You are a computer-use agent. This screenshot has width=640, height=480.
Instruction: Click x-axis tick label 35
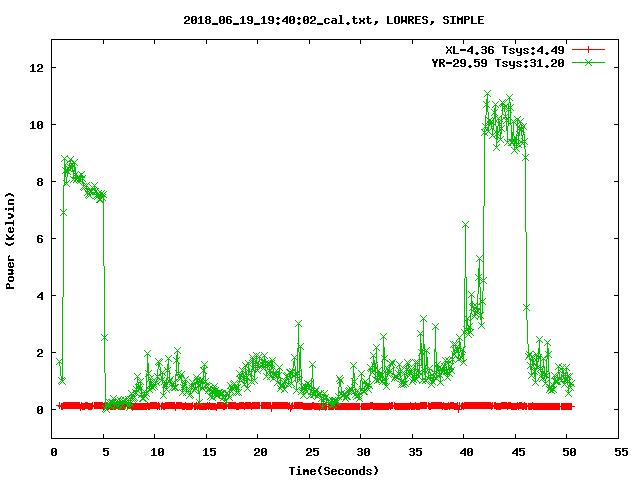pos(415,452)
